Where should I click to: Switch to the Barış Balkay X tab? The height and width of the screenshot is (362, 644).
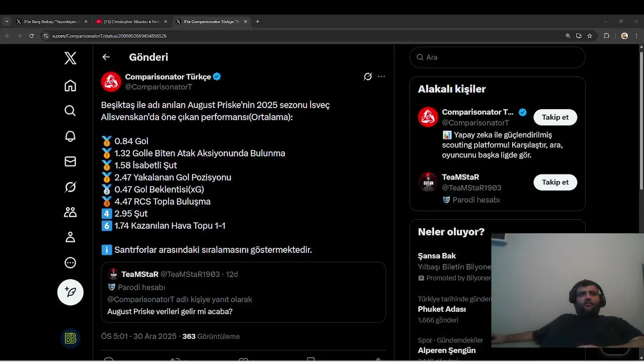coord(49,22)
